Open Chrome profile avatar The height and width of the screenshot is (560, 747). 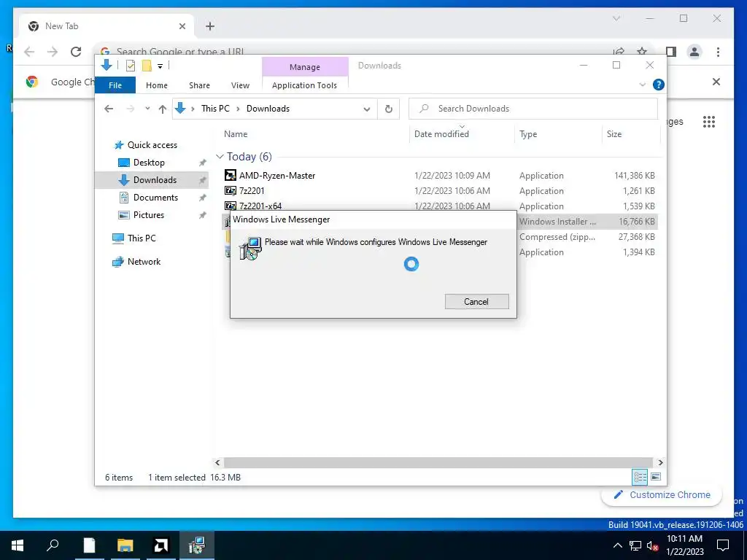tap(694, 52)
